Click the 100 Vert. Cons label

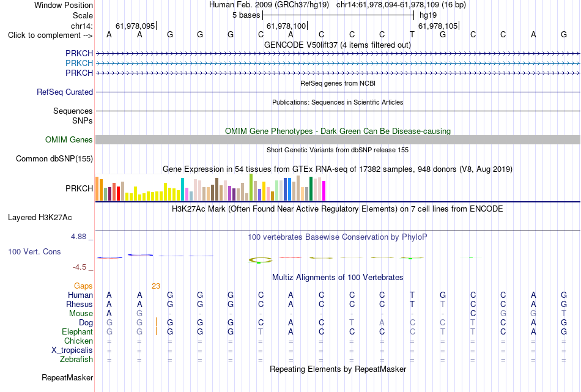click(x=34, y=252)
